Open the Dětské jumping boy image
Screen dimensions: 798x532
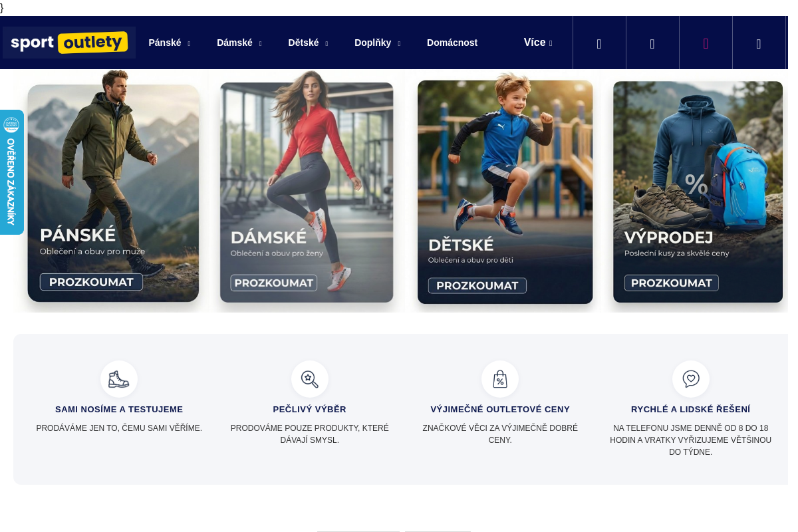tap(505, 192)
